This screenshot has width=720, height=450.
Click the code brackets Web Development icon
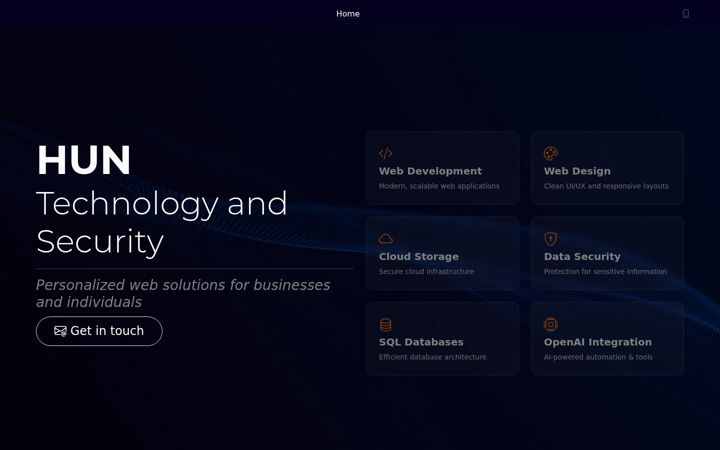[385, 153]
